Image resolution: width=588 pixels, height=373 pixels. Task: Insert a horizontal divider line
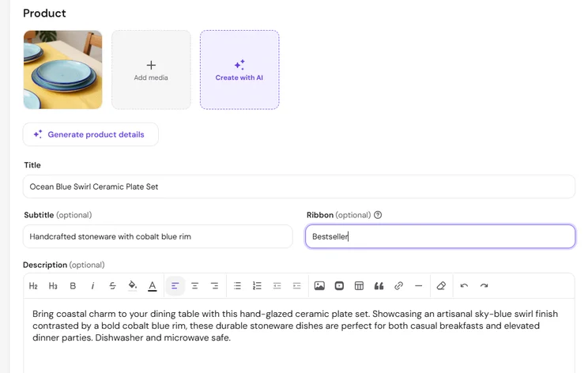[419, 286]
